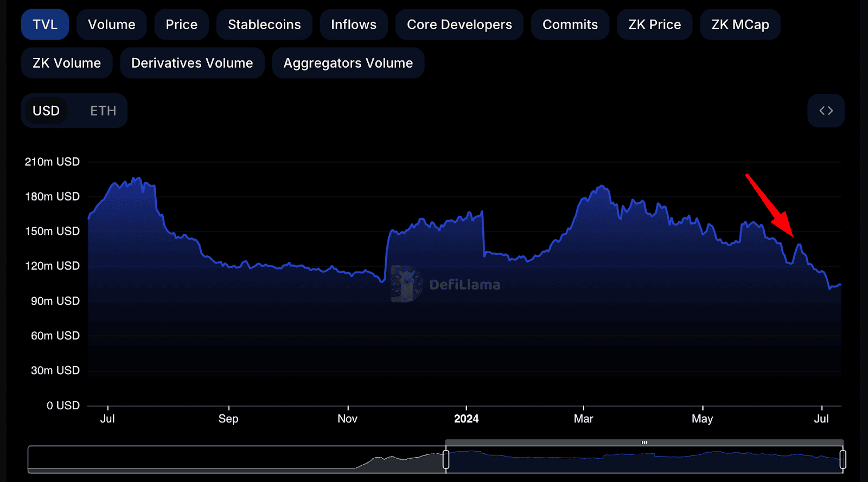Screen dimensions: 868x482
Task: Enable the TVL chart metric
Action: pyautogui.click(x=45, y=24)
